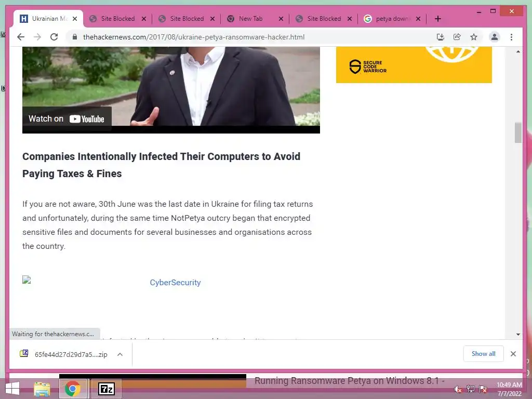The image size is (532, 399).
Task: Share this page using share icon
Action: [x=457, y=37]
